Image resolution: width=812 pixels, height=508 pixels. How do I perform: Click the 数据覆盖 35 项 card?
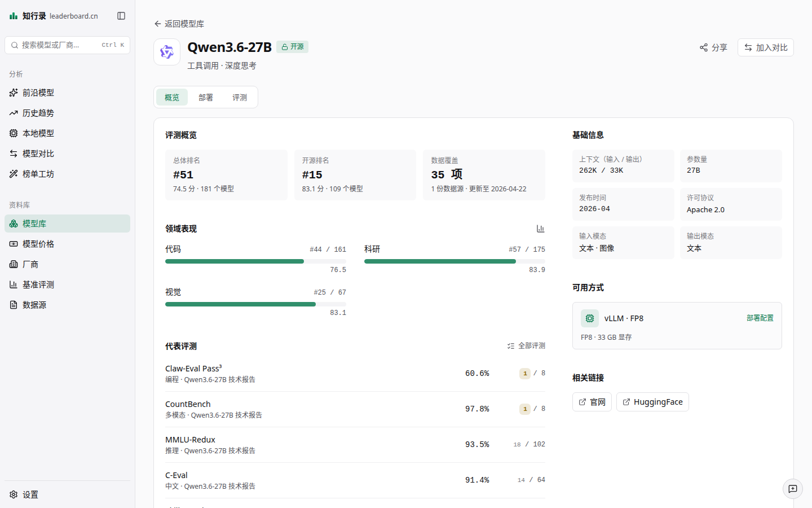pyautogui.click(x=484, y=175)
